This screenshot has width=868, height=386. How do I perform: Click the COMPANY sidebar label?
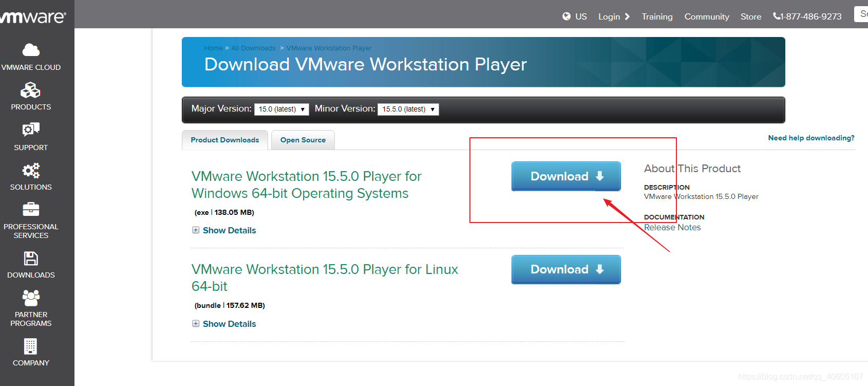[31, 363]
